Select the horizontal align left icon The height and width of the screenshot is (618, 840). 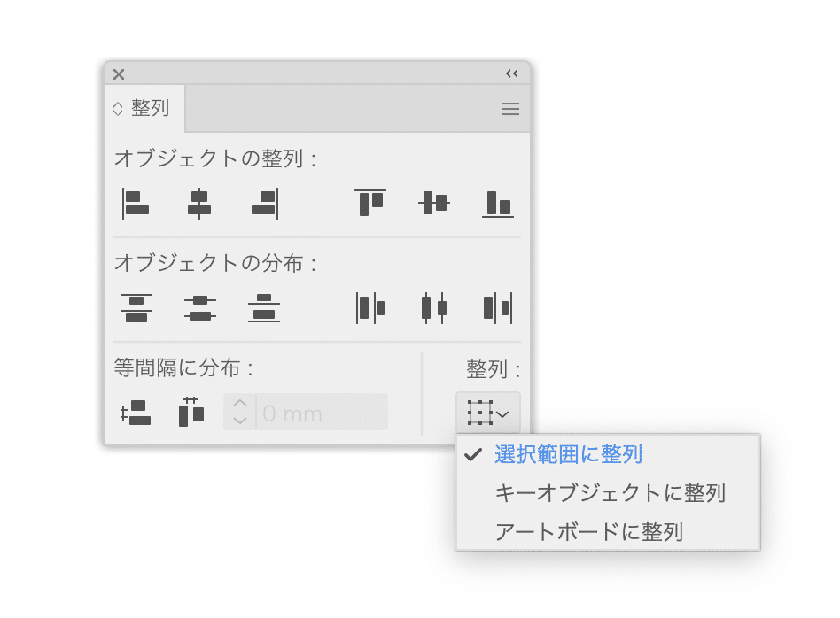[136, 203]
